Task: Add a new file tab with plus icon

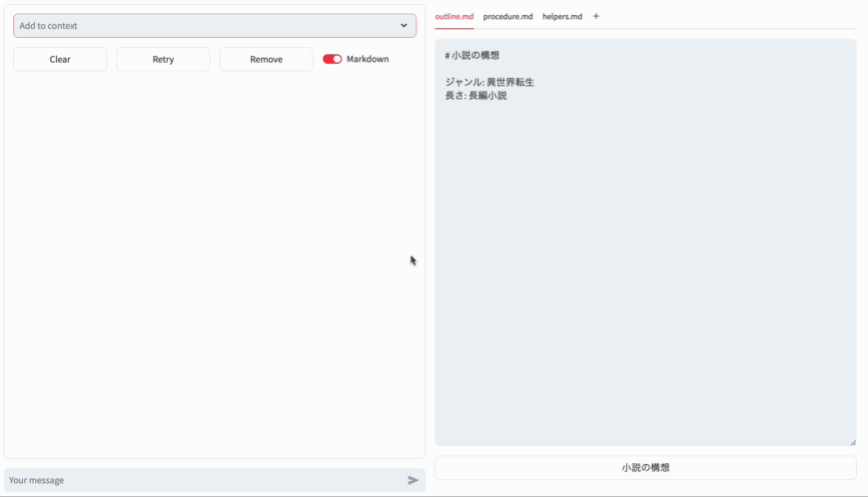Action: [x=596, y=16]
